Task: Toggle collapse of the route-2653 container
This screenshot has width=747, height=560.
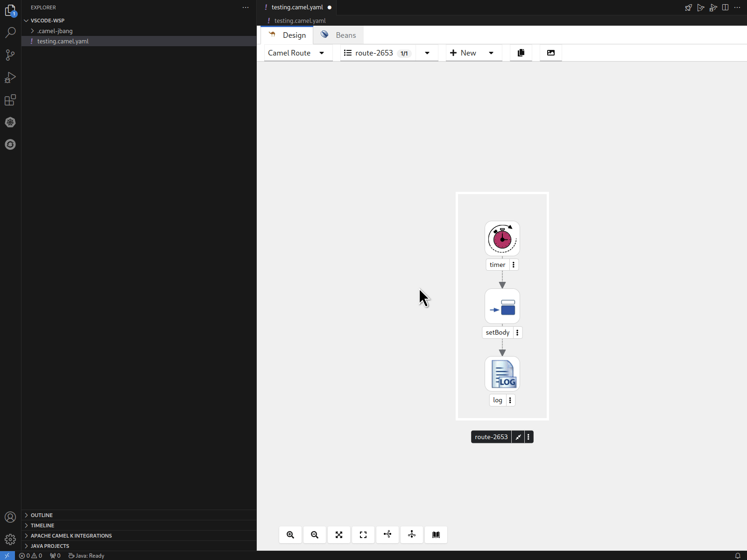Action: click(x=518, y=437)
